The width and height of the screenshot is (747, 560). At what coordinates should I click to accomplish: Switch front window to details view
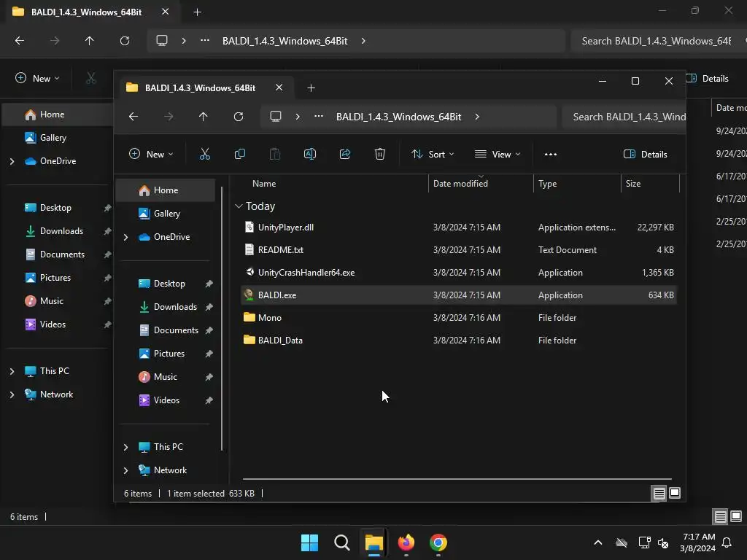click(x=659, y=494)
